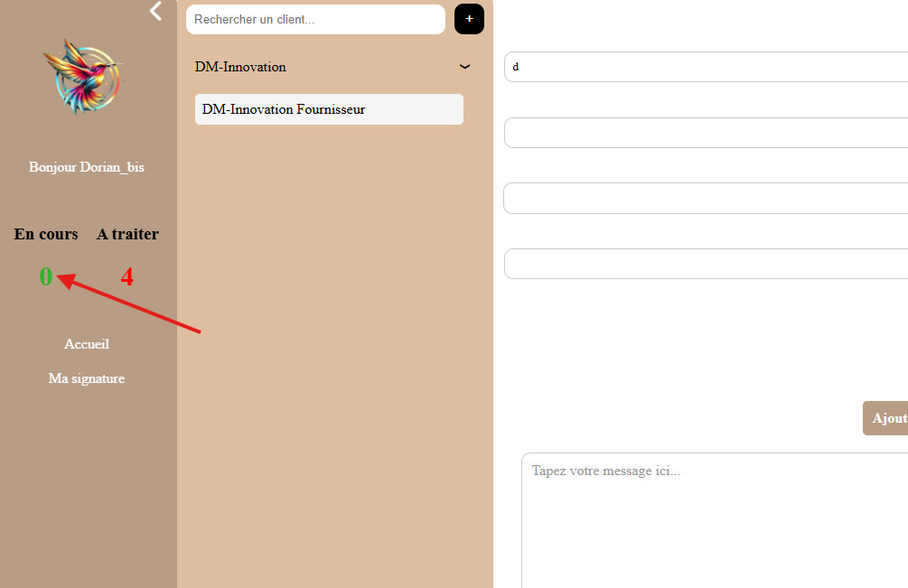This screenshot has width=908, height=588.
Task: Go to Accueil page
Action: (x=87, y=344)
